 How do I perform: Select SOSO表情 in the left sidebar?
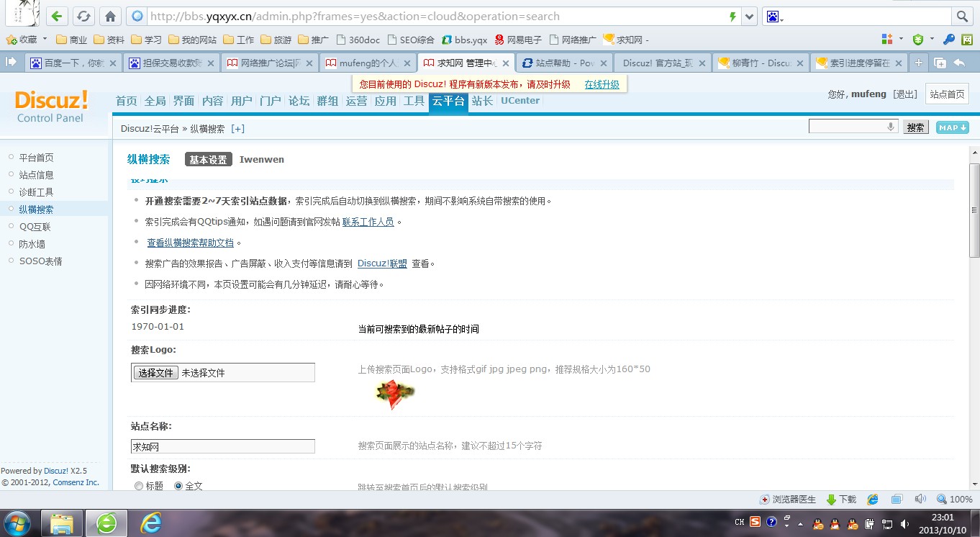(x=40, y=261)
